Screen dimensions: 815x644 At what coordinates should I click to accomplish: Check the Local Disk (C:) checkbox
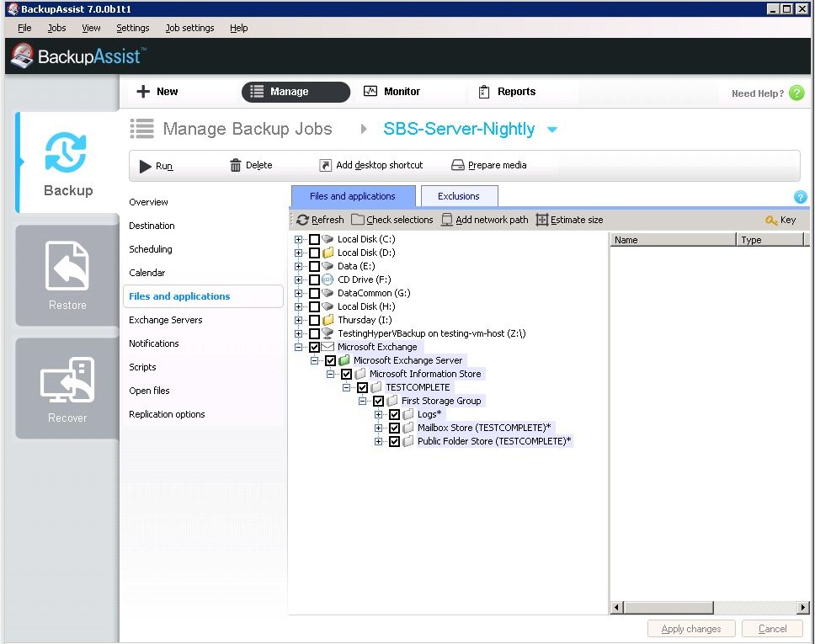[x=314, y=240]
